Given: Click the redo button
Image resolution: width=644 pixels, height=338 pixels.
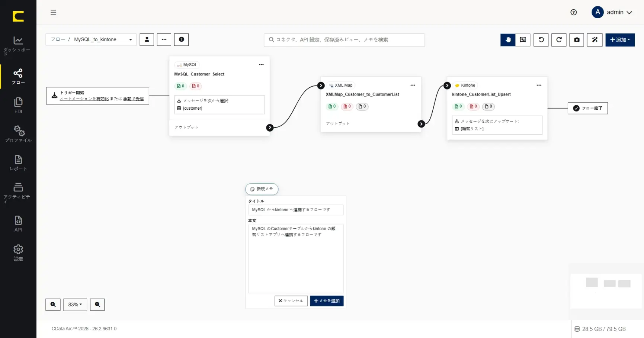Looking at the screenshot, I should [559, 40].
